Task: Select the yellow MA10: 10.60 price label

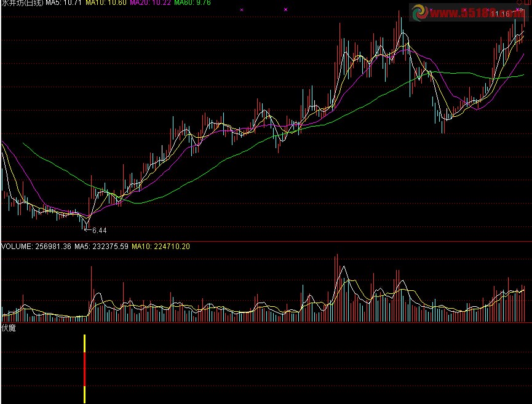Action: coord(106,2)
